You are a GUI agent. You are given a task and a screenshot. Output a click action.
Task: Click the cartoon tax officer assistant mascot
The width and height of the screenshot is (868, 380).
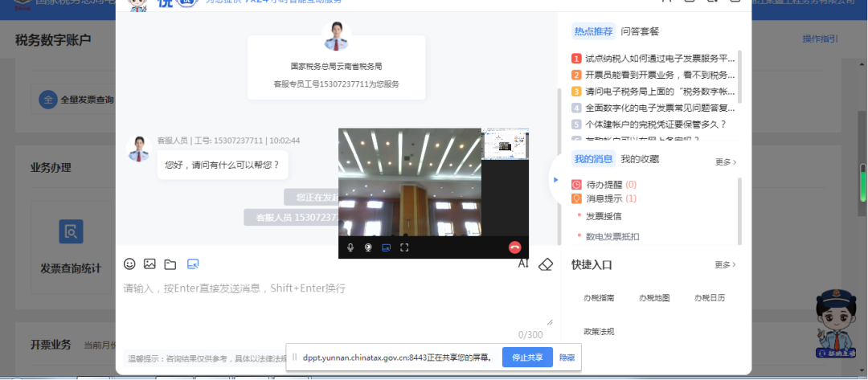836,322
